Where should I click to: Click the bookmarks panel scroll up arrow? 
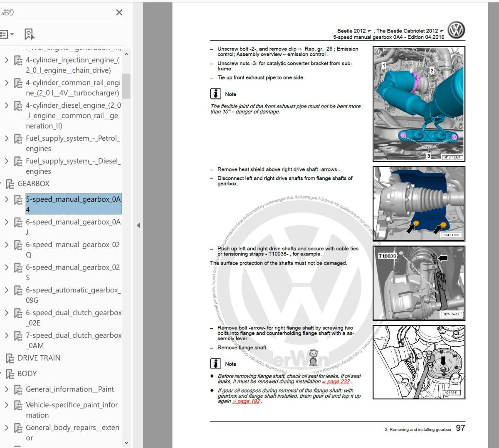tap(126, 54)
